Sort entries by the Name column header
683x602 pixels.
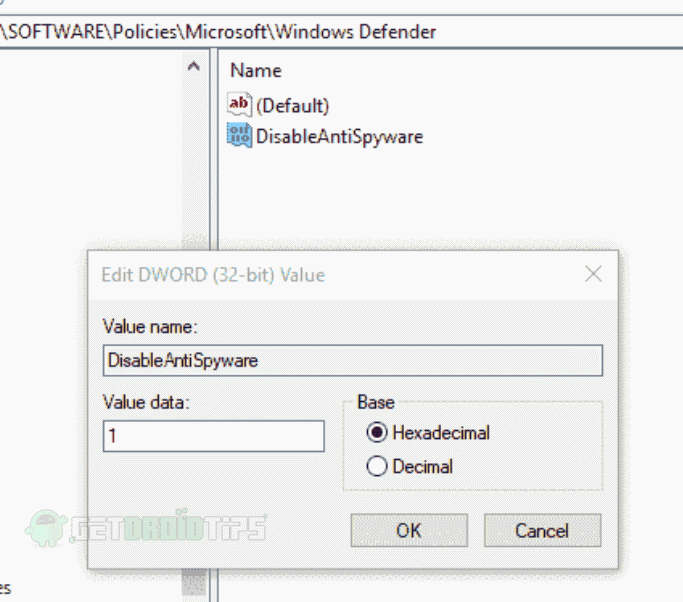coord(256,71)
